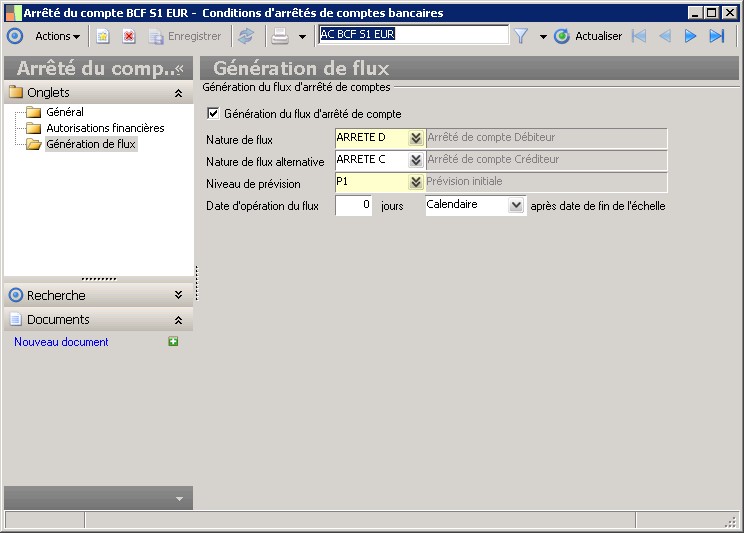Viewport: 744px width, 533px height.
Task: Click the Nature de flux field ARRETE D
Action: point(372,138)
